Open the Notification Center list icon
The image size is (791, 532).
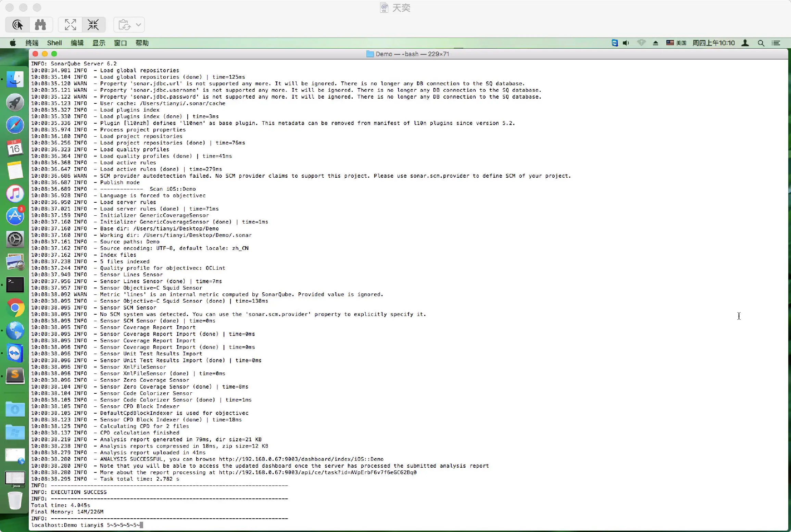[x=776, y=43]
